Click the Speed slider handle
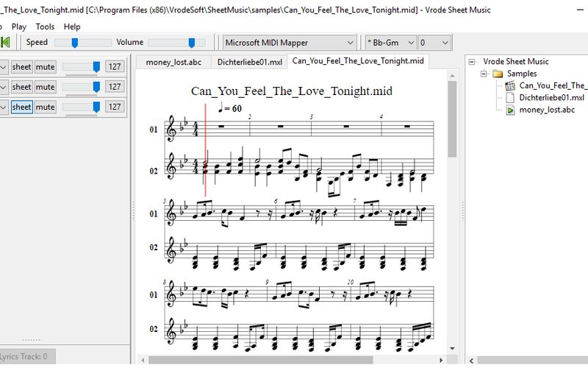This screenshot has width=588, height=368. point(75,43)
